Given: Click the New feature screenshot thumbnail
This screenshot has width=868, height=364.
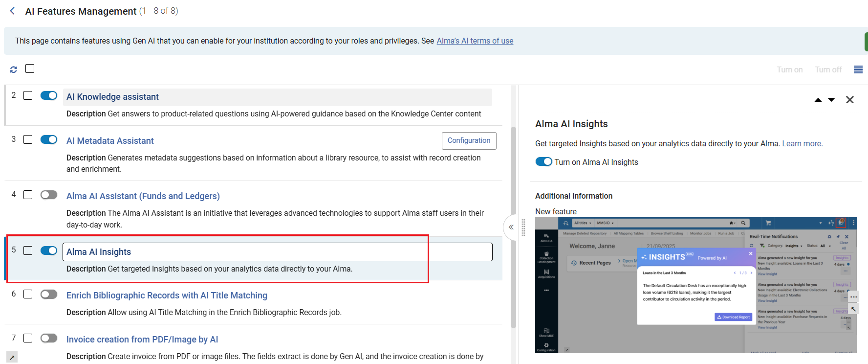Looking at the screenshot, I should point(696,285).
